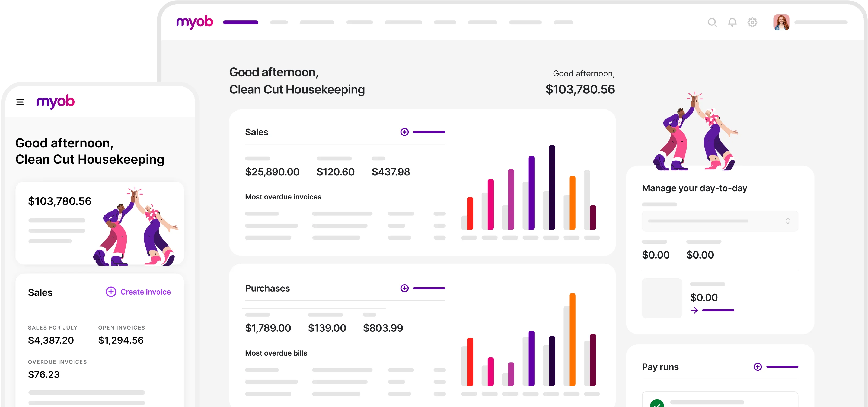Click the myob logo in mobile view

pos(55,102)
